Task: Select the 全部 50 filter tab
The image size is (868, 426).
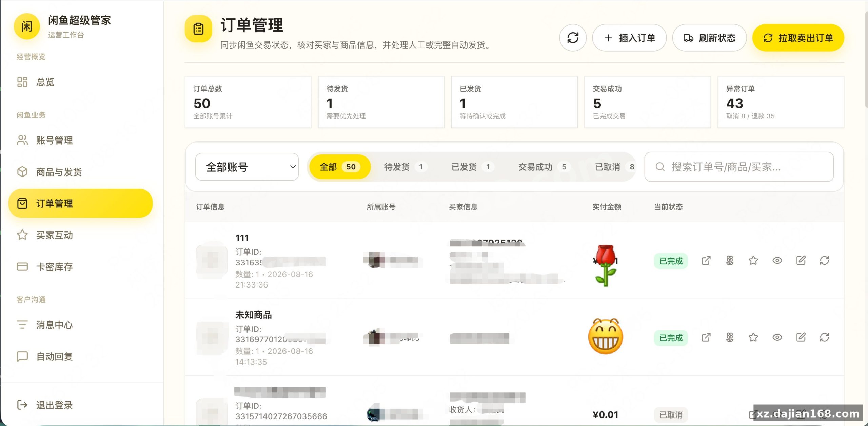Action: pos(340,167)
